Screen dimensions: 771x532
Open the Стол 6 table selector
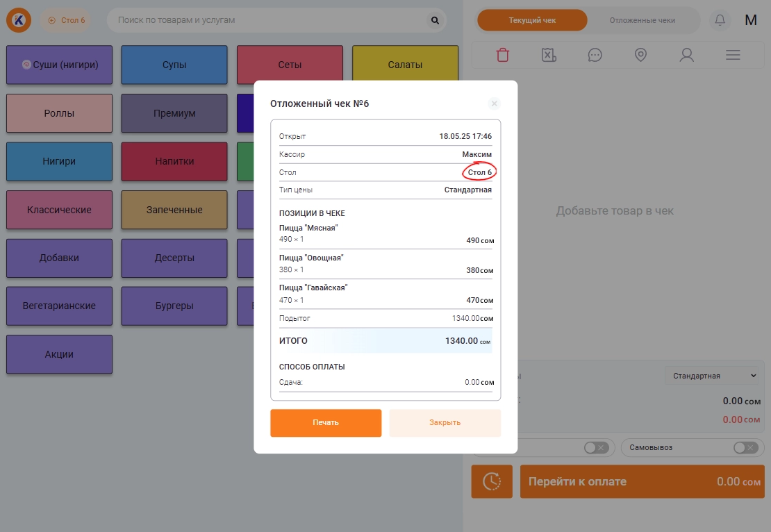[66, 20]
